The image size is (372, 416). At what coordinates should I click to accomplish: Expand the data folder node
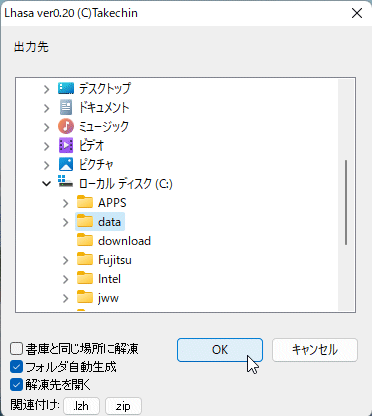pos(66,222)
